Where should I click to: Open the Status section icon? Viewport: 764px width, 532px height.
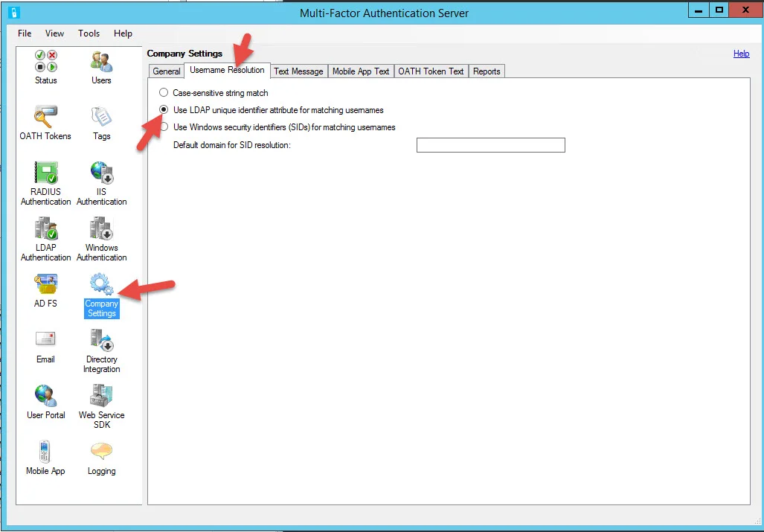coord(46,61)
